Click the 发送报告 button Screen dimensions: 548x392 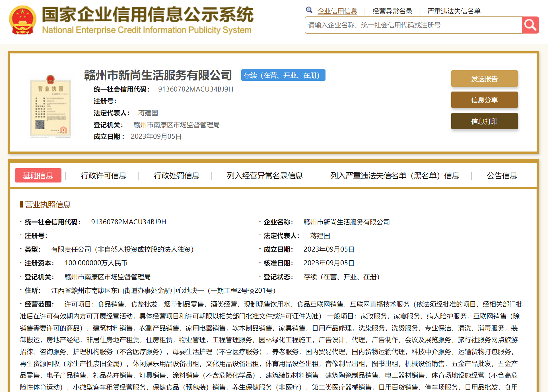pos(484,78)
